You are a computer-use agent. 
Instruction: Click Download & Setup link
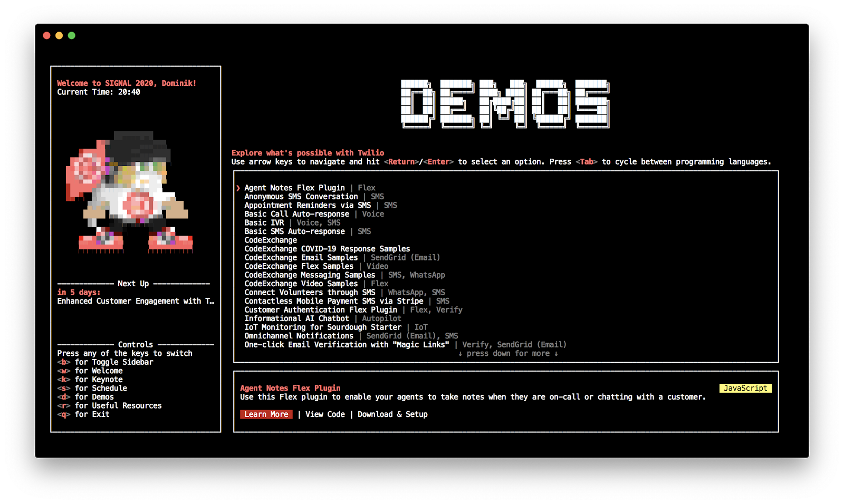(392, 414)
